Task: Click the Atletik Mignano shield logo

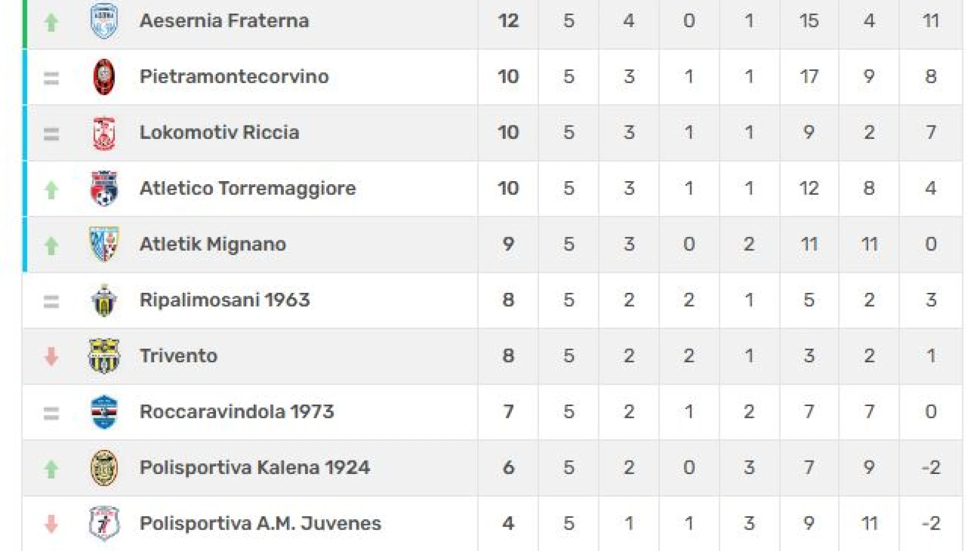Action: (104, 244)
